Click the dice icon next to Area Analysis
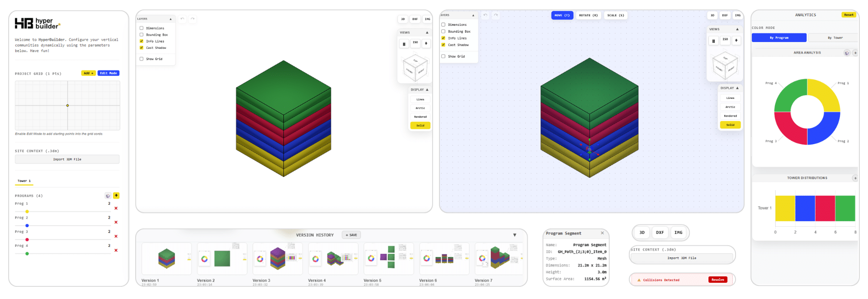 pyautogui.click(x=847, y=53)
